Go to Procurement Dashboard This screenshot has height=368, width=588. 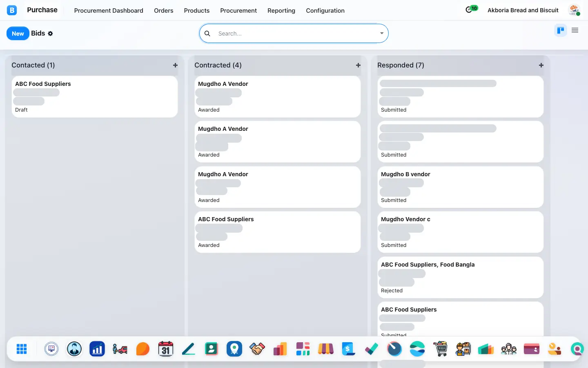coord(109,11)
